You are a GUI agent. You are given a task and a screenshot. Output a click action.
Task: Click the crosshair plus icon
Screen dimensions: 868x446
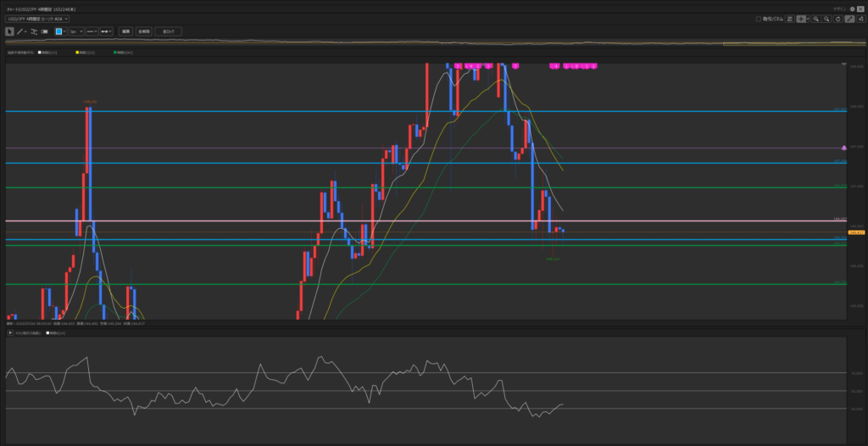point(800,19)
